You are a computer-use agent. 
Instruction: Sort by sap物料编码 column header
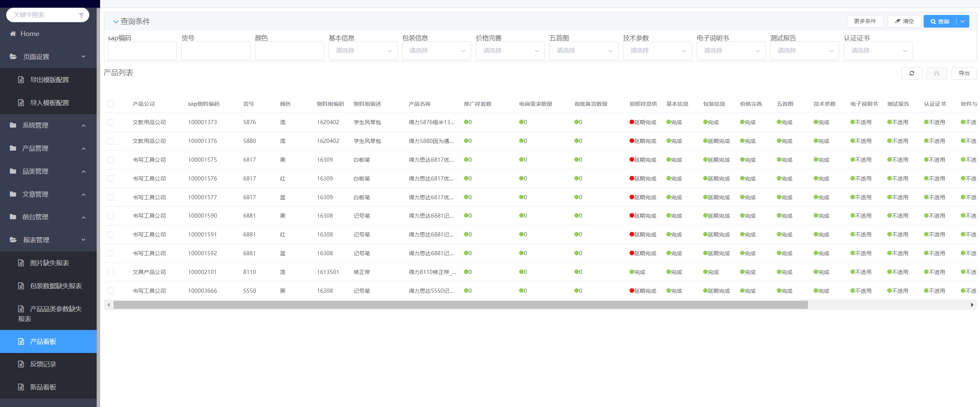point(204,104)
